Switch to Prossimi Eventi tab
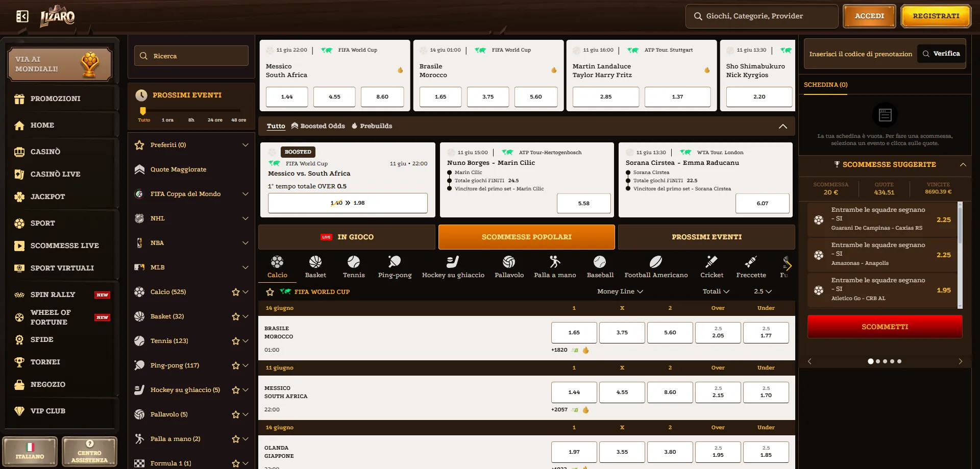980x469 pixels. pos(706,237)
